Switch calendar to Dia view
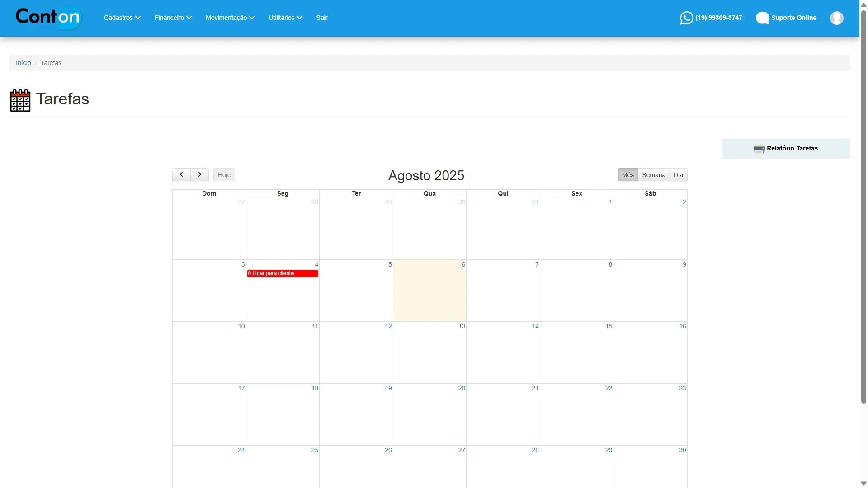The height and width of the screenshot is (488, 868). coord(678,175)
